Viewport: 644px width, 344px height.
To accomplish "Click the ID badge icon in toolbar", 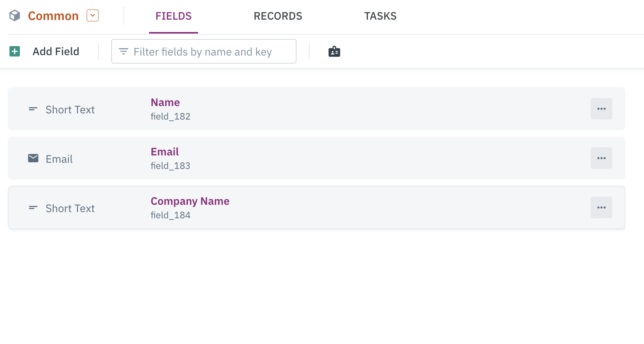I will (334, 51).
